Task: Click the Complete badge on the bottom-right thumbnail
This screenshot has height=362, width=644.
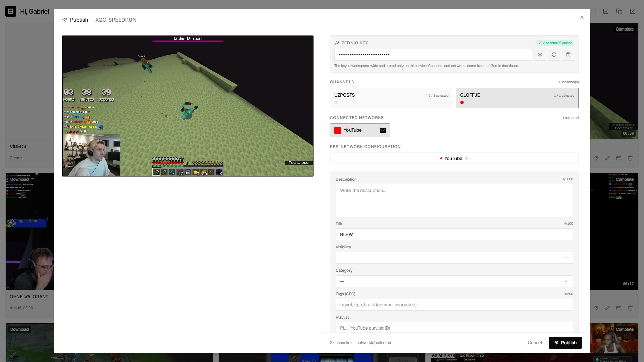Action: click(x=625, y=329)
